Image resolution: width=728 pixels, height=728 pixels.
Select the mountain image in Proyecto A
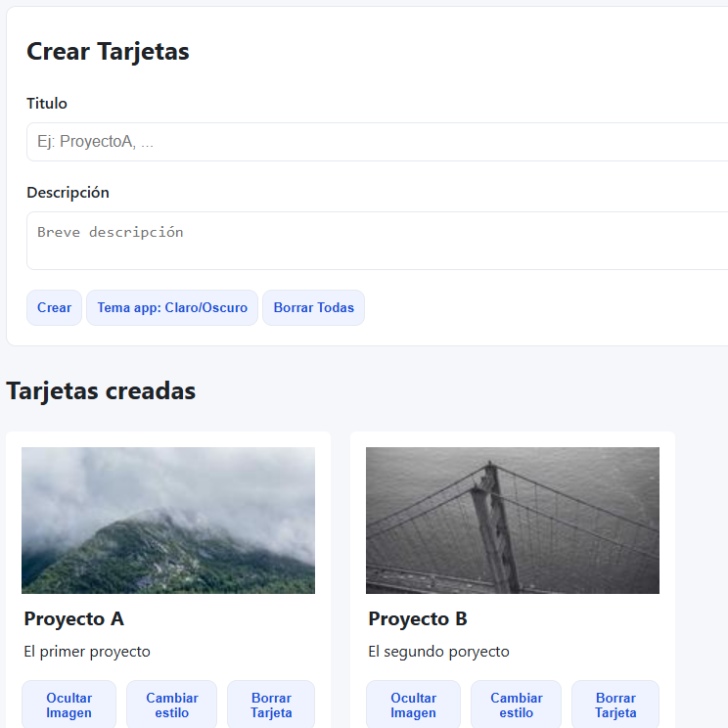coord(168,521)
